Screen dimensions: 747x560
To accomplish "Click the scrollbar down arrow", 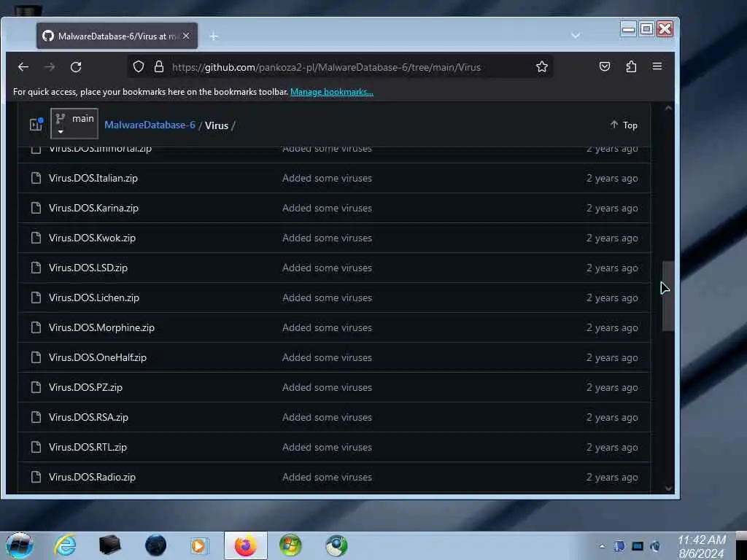I will [668, 488].
